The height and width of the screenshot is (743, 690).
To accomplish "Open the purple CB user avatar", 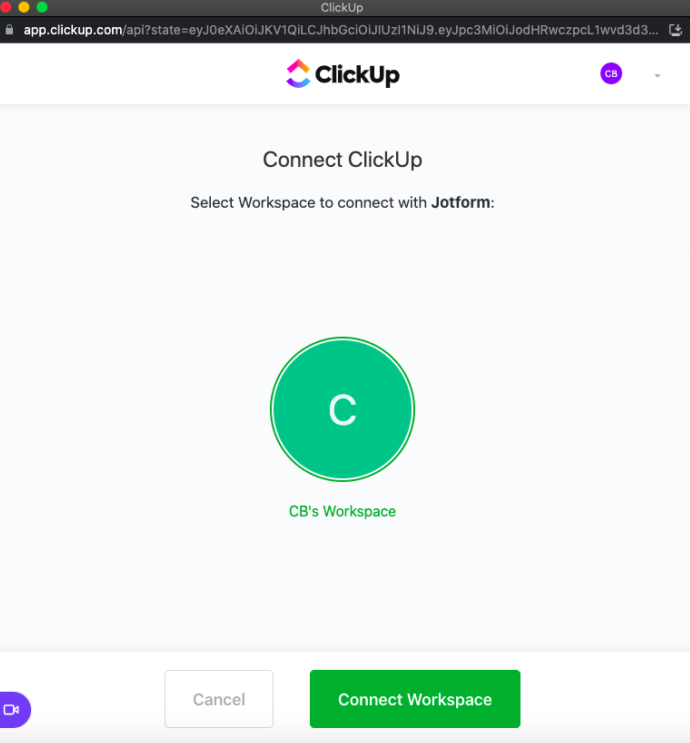I will (611, 73).
